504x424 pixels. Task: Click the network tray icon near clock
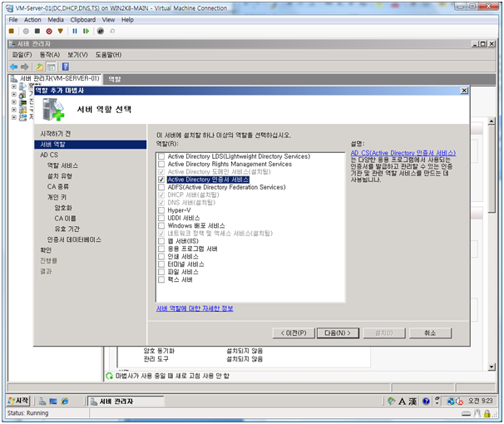tap(451, 402)
